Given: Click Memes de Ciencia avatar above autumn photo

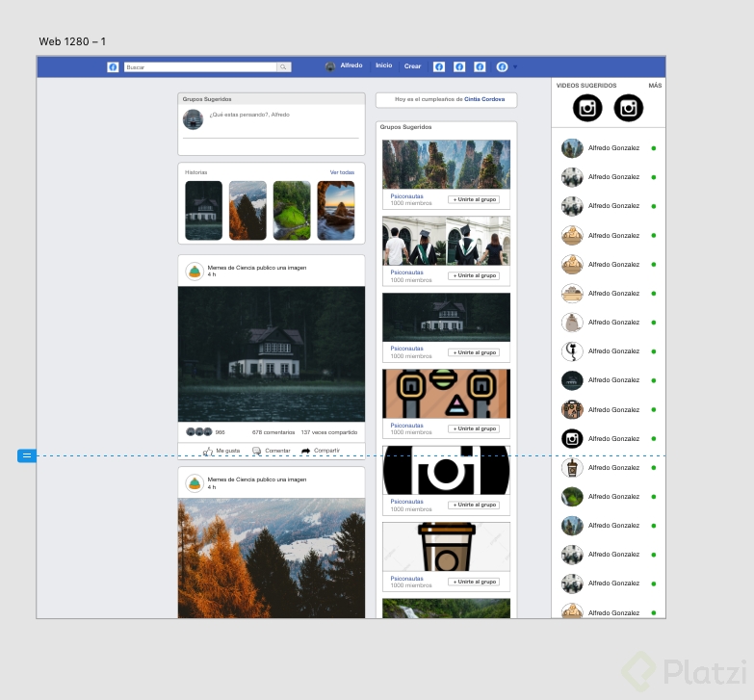Looking at the screenshot, I should coord(195,483).
